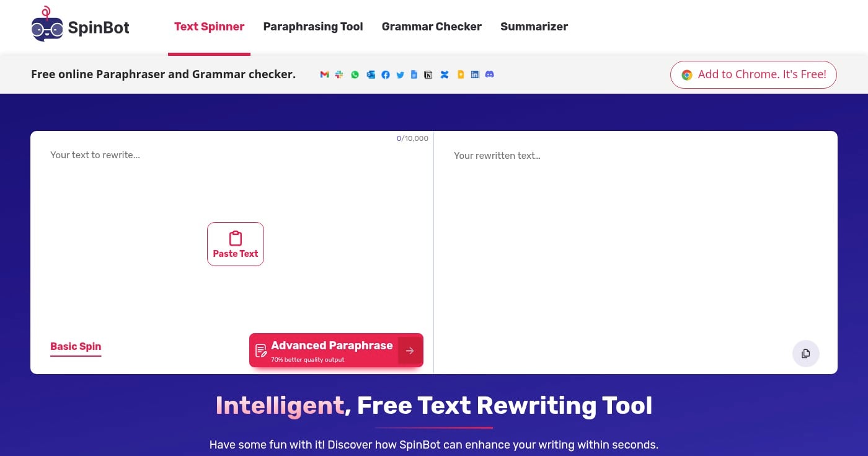The width and height of the screenshot is (868, 456).
Task: Click the 'Have some fun with it!' sentence
Action: (434, 445)
